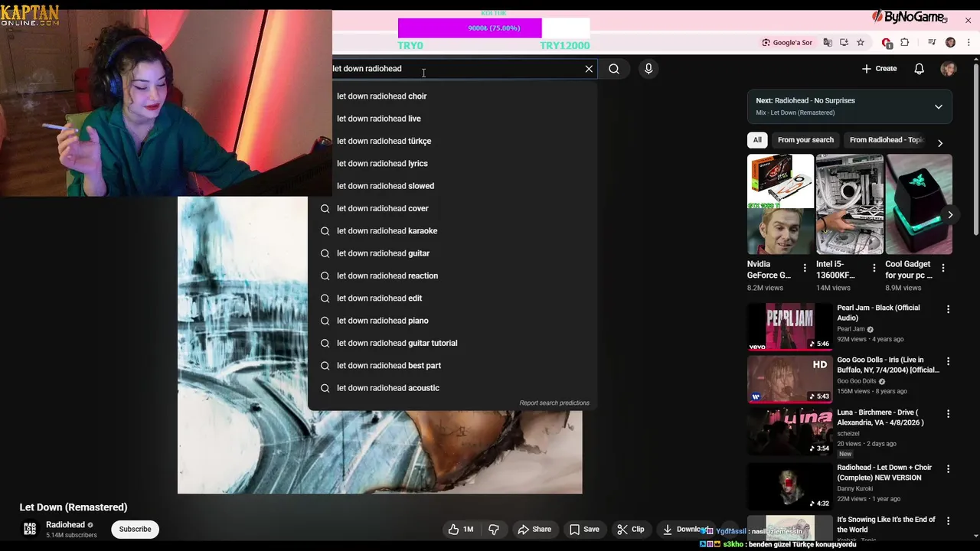
Task: Like the video with thumbs-up 1M
Action: point(460,529)
